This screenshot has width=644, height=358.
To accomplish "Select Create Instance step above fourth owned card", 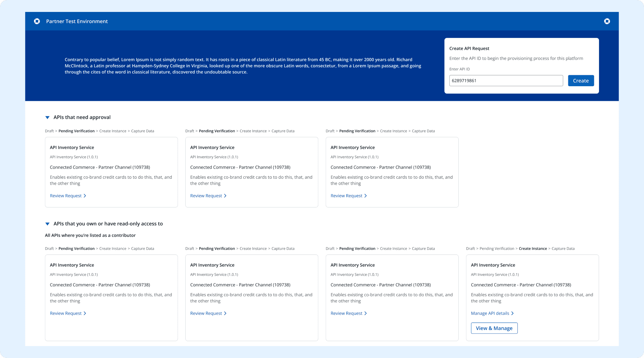I will tap(533, 249).
